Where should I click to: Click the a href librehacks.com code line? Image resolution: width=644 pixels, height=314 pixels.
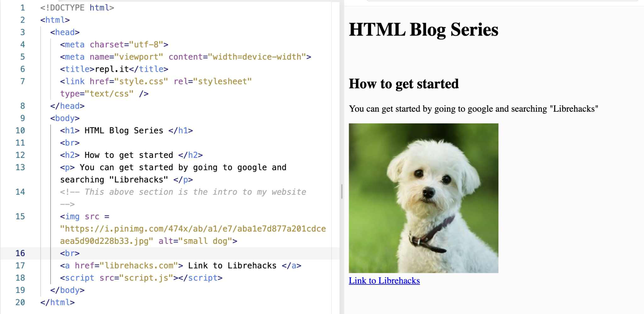click(x=181, y=266)
